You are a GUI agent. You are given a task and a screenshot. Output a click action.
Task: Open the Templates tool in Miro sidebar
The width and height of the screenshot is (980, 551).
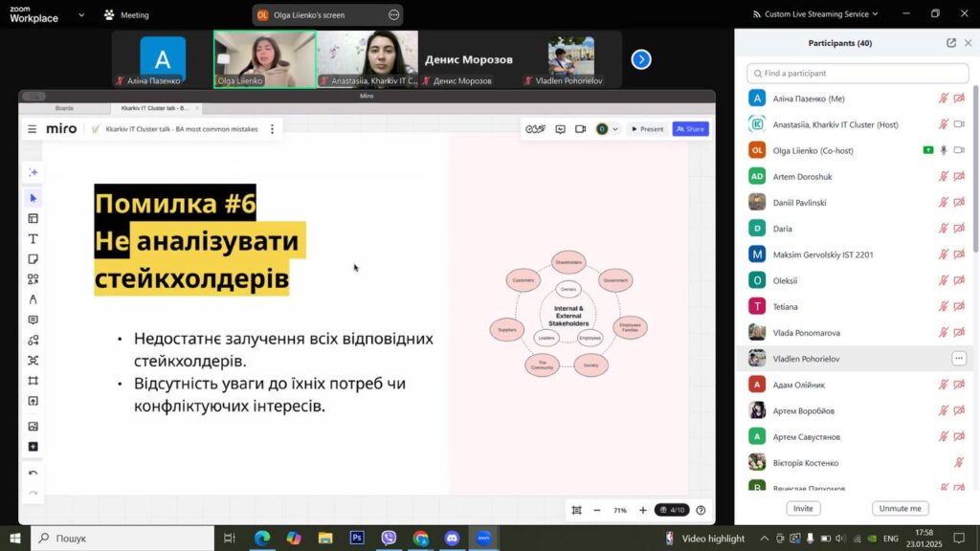(x=33, y=219)
